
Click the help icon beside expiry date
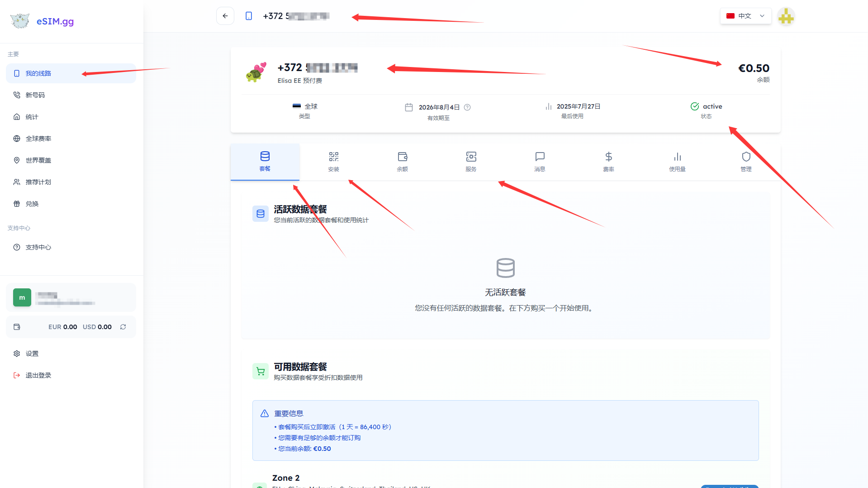[467, 107]
